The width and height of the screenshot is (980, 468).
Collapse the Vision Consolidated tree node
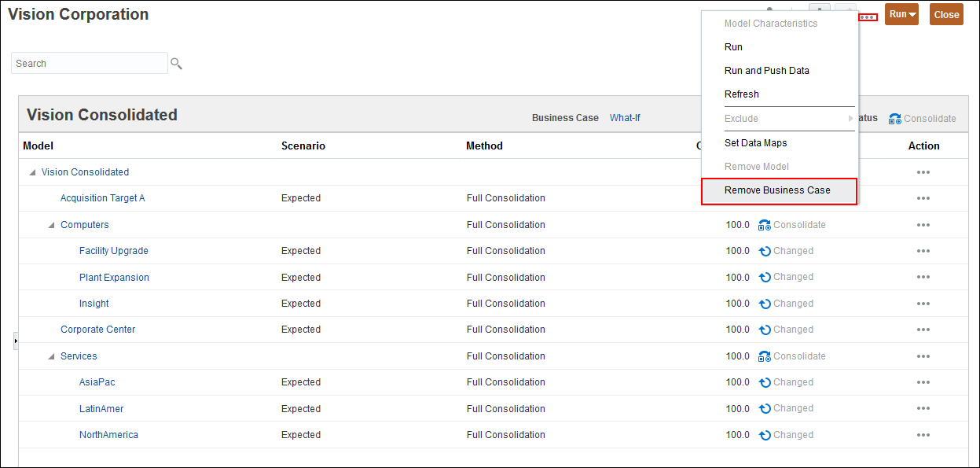pyautogui.click(x=32, y=171)
